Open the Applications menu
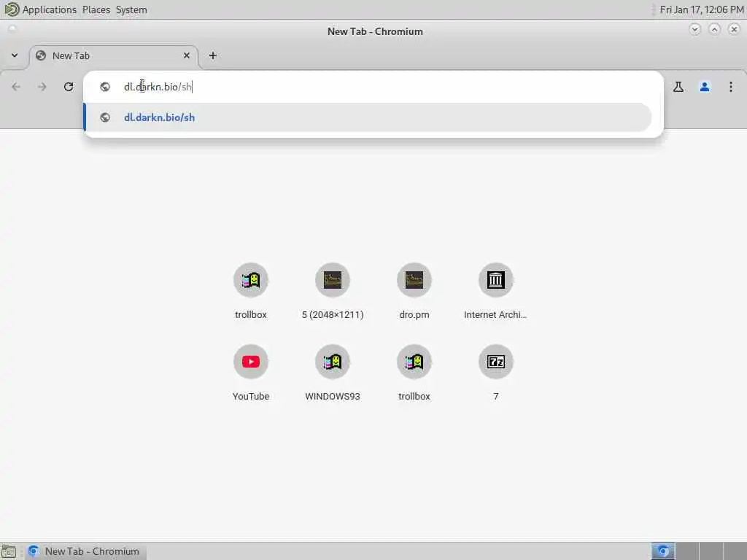747x560 pixels. pyautogui.click(x=50, y=9)
